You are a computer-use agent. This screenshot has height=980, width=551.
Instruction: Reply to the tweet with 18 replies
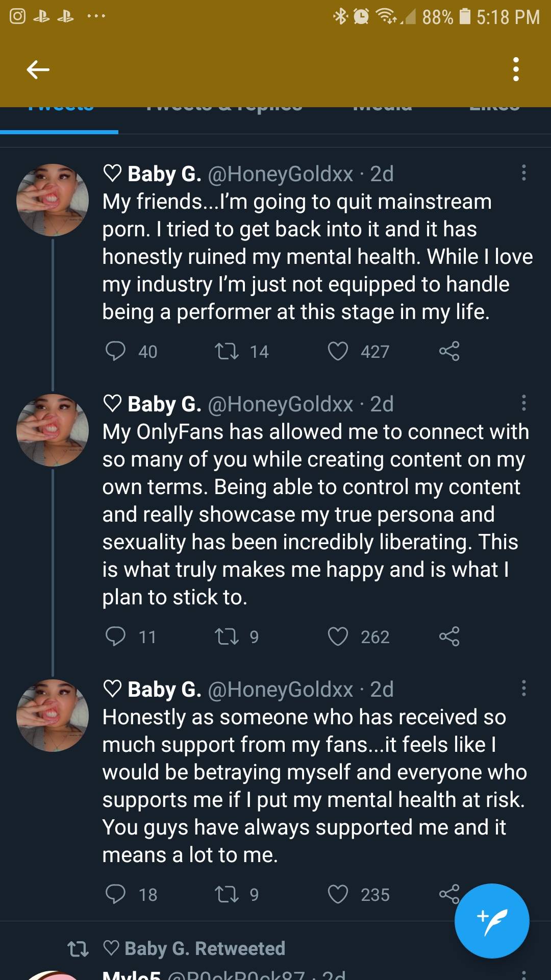[x=115, y=894]
